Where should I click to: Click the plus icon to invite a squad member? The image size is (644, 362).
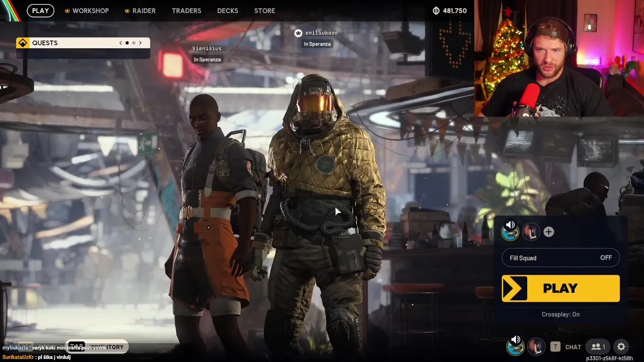[x=548, y=232]
